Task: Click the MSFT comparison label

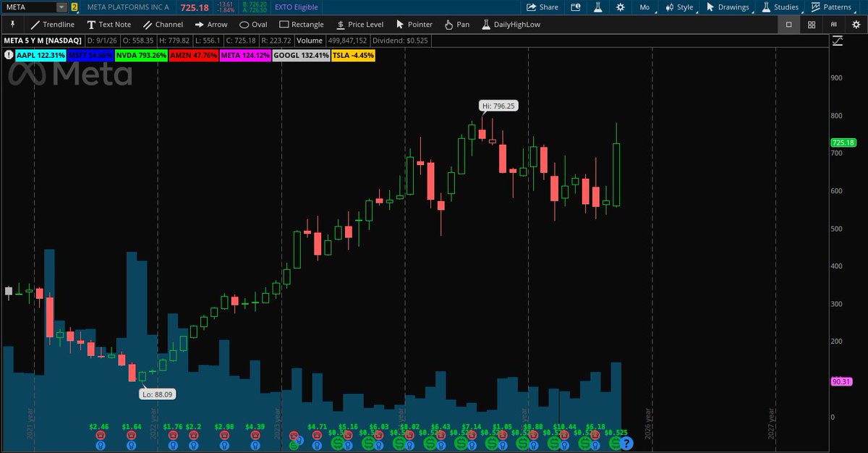Action: coord(90,55)
